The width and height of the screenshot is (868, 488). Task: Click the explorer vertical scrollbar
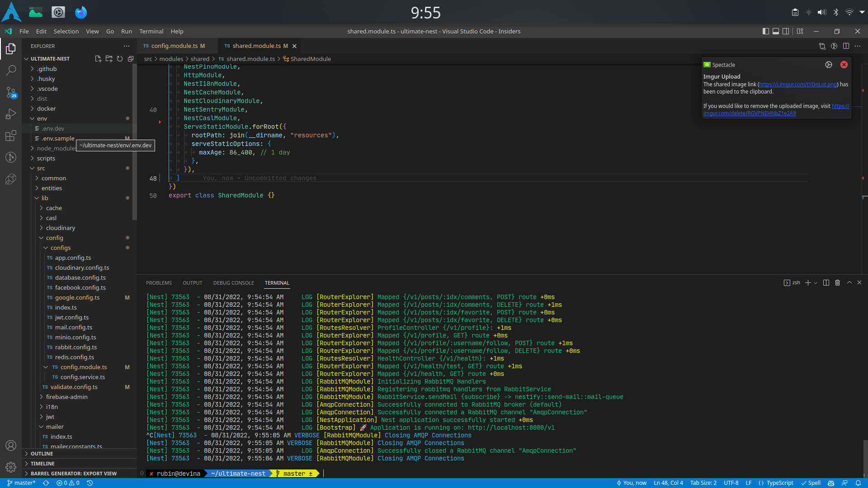point(134,142)
